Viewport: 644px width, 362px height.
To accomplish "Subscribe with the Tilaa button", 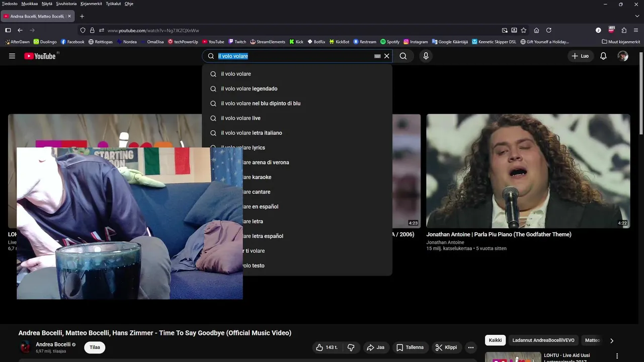I will pyautogui.click(x=95, y=347).
